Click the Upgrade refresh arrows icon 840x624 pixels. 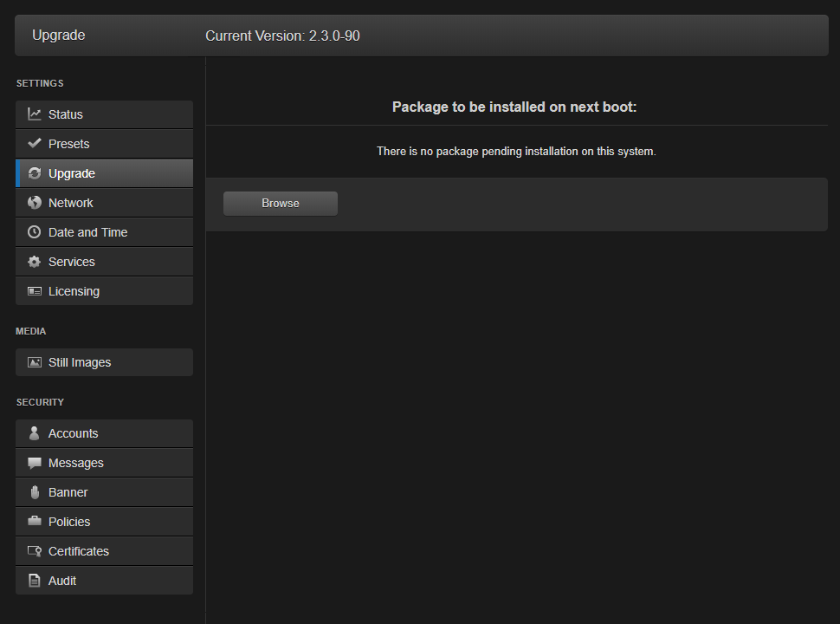[35, 173]
